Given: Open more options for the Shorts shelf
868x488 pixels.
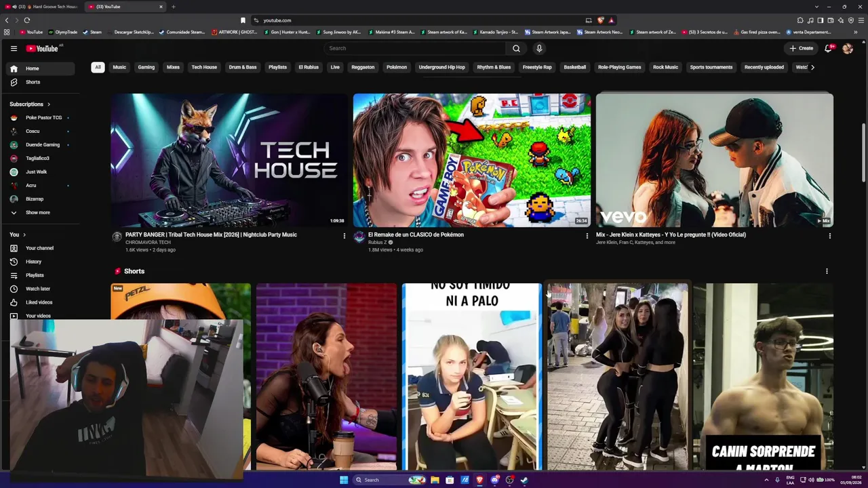Looking at the screenshot, I should pyautogui.click(x=827, y=271).
